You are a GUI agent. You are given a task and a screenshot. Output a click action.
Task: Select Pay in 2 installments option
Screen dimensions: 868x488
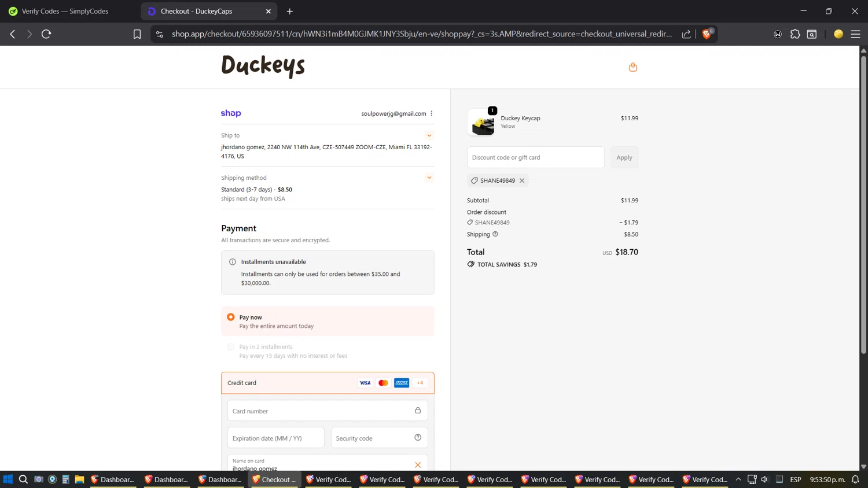[x=231, y=347]
